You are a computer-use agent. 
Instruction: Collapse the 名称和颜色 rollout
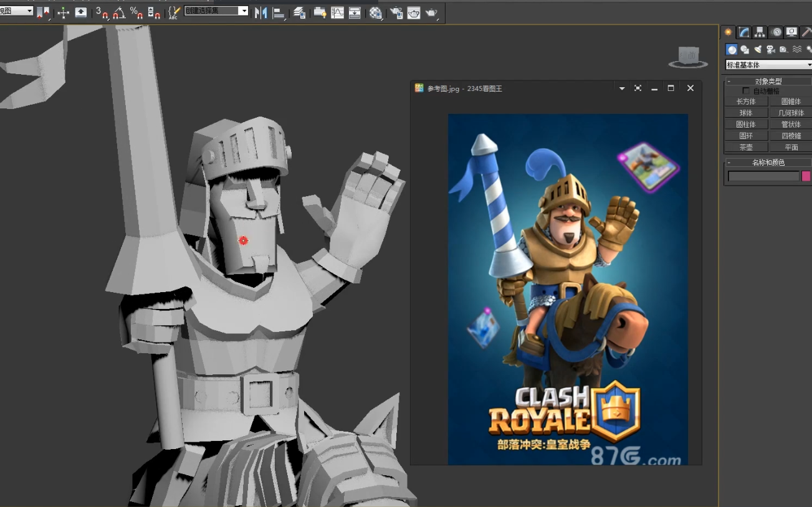point(768,163)
